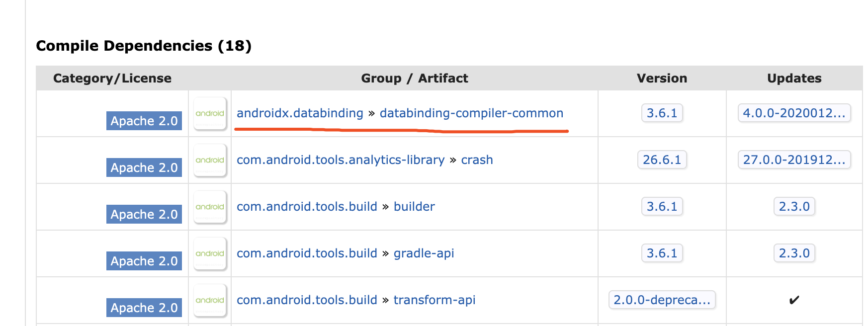
Task: Open update 4.0.0-2020012... for databinding-compiler-common
Action: pos(794,113)
